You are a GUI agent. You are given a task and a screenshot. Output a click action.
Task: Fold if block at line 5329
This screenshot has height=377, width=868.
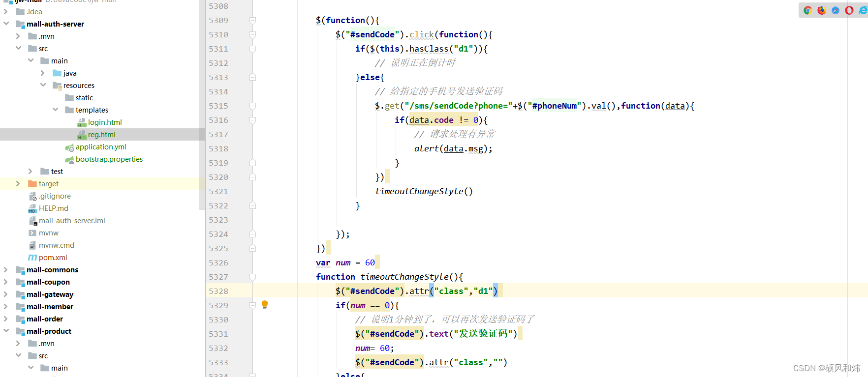tap(252, 305)
